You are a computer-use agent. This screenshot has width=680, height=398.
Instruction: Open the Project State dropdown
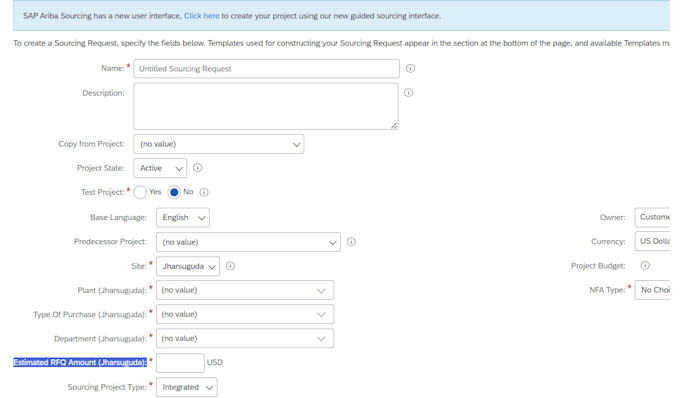coord(160,168)
